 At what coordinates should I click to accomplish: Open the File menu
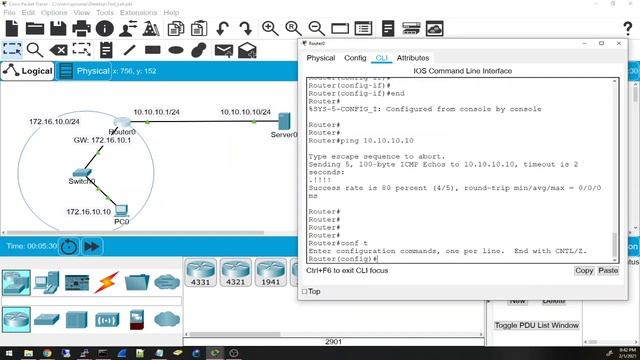pos(9,13)
